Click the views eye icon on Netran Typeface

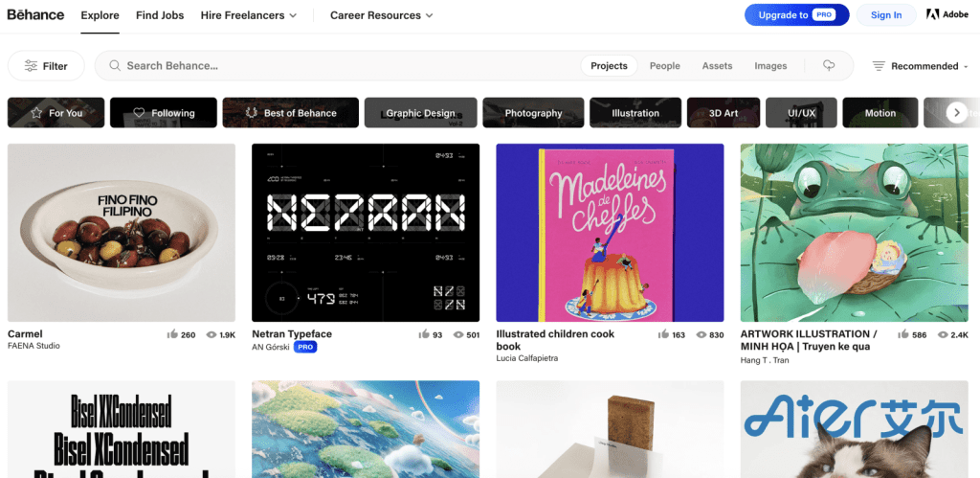click(458, 334)
